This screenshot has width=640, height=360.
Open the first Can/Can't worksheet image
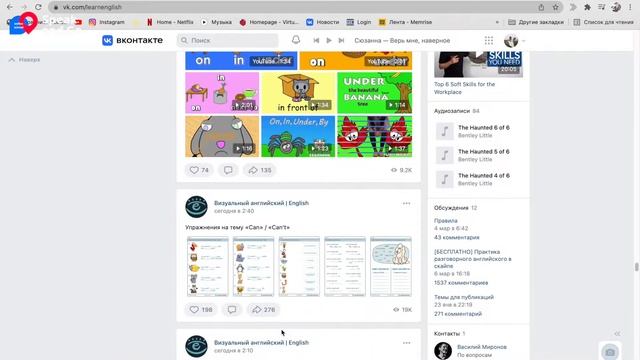coord(208,266)
